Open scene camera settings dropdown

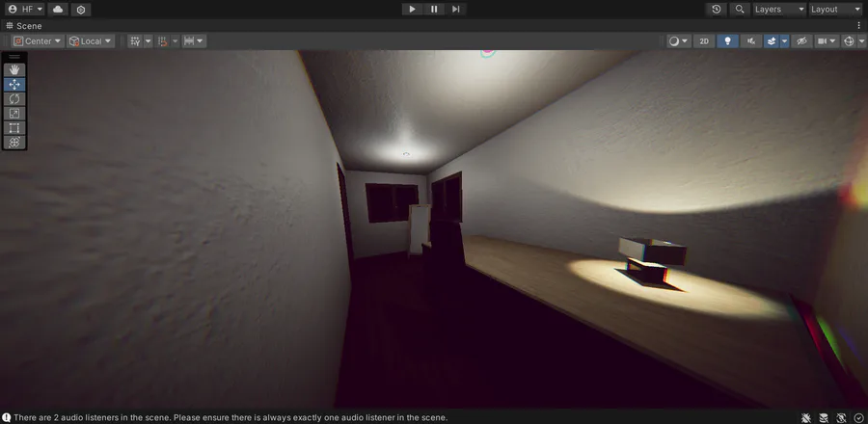827,40
